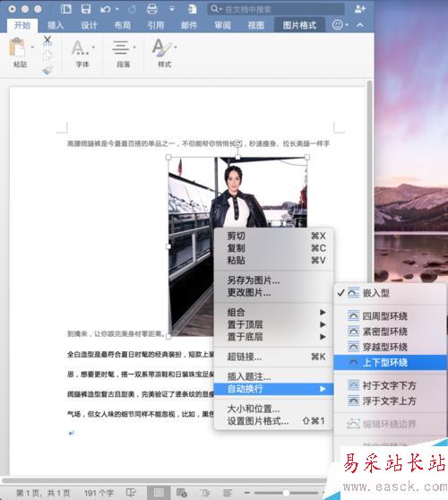Select the checked 嵌入型 wrap option

point(390,293)
